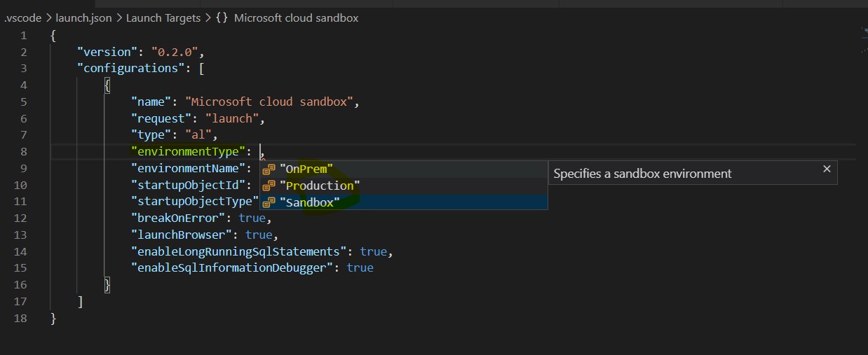Click the "launch" string value
This screenshot has height=355, width=868.
pos(232,118)
